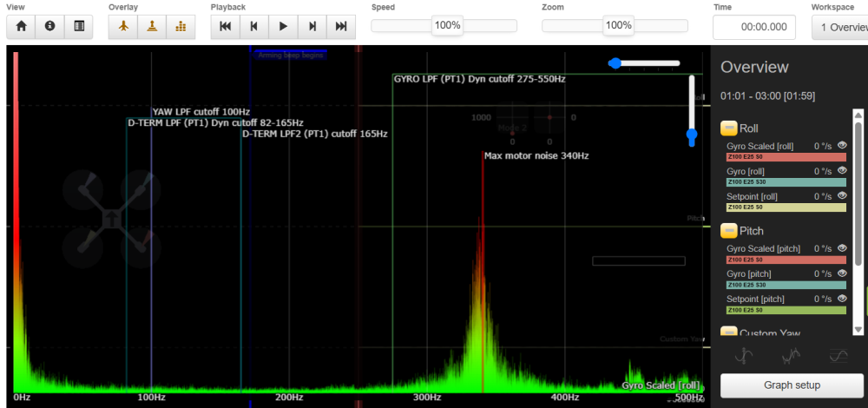Toggle the Gyro [pitch] eye icon
The image size is (868, 408).
click(841, 273)
